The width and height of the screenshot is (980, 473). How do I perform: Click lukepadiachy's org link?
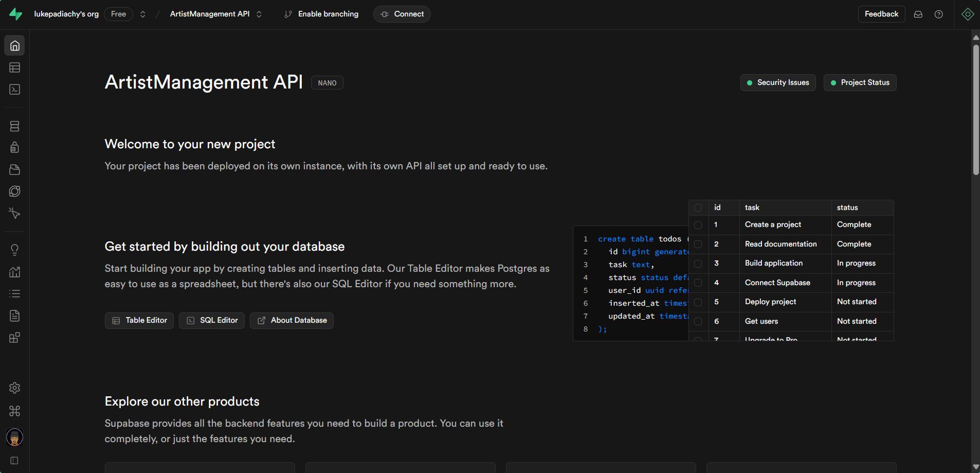tap(66, 14)
